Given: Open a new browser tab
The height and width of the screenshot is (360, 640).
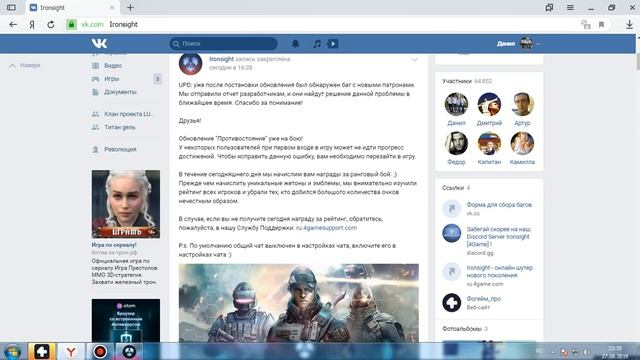Looking at the screenshot, I should pos(130,7).
